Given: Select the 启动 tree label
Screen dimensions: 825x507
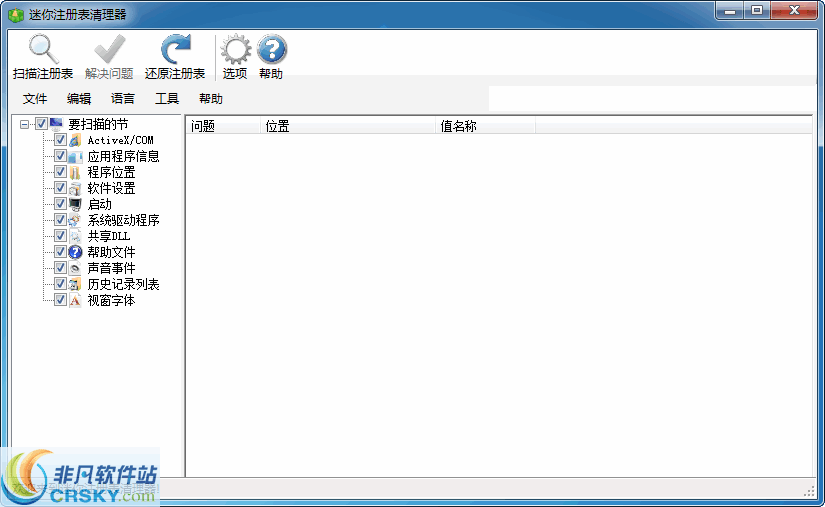Looking at the screenshot, I should point(99,204).
